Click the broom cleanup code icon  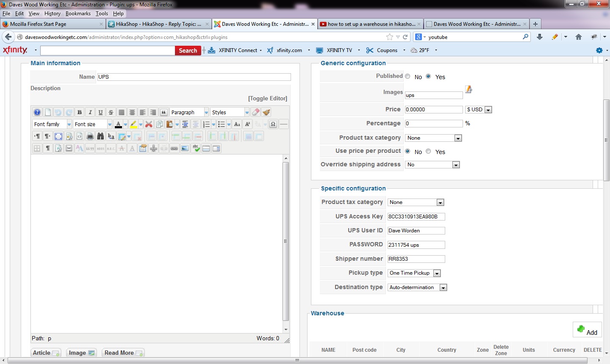pos(266,112)
